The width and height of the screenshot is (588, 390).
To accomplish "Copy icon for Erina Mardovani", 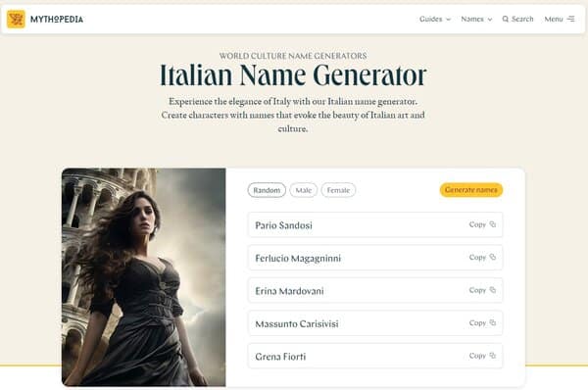I will click(493, 290).
